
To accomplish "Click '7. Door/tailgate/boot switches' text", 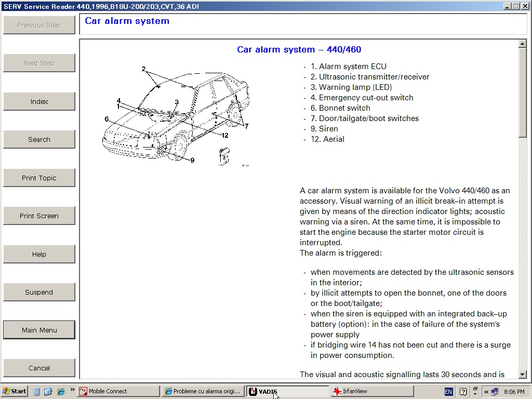I will 365,118.
